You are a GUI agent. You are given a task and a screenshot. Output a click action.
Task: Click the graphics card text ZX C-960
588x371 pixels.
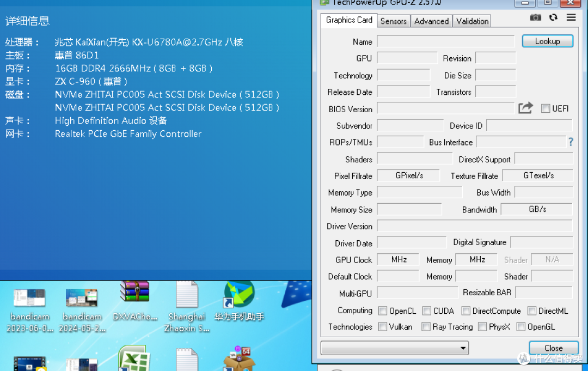[x=75, y=81]
